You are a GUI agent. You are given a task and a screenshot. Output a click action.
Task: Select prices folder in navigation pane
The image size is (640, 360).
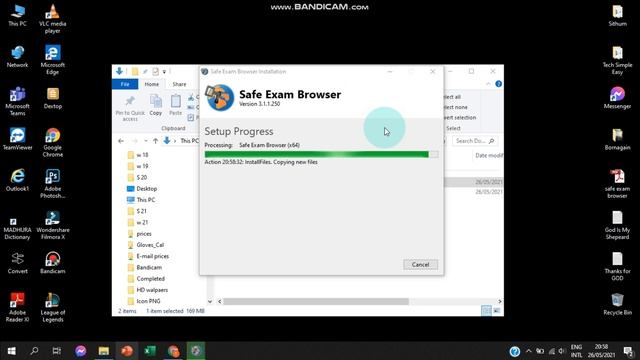(x=140, y=233)
